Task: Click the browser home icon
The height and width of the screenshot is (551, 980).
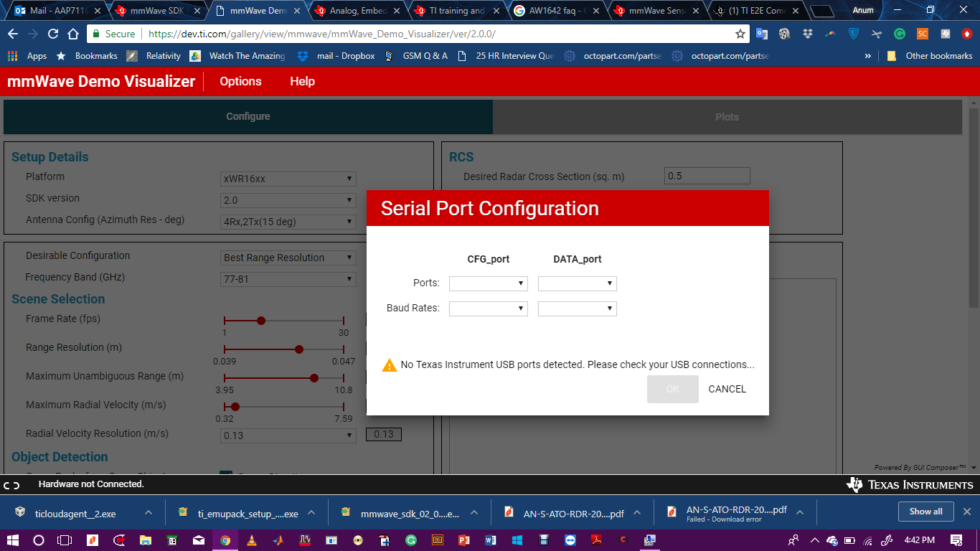Action: click(x=73, y=34)
